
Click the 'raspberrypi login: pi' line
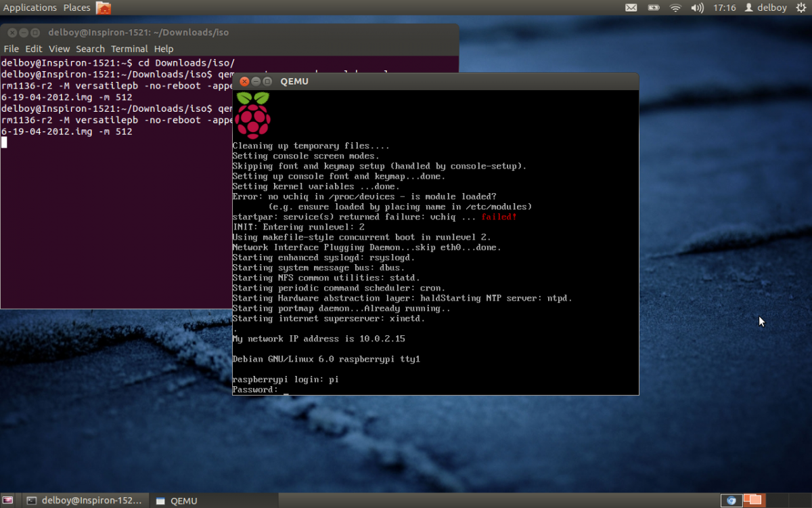click(x=286, y=379)
